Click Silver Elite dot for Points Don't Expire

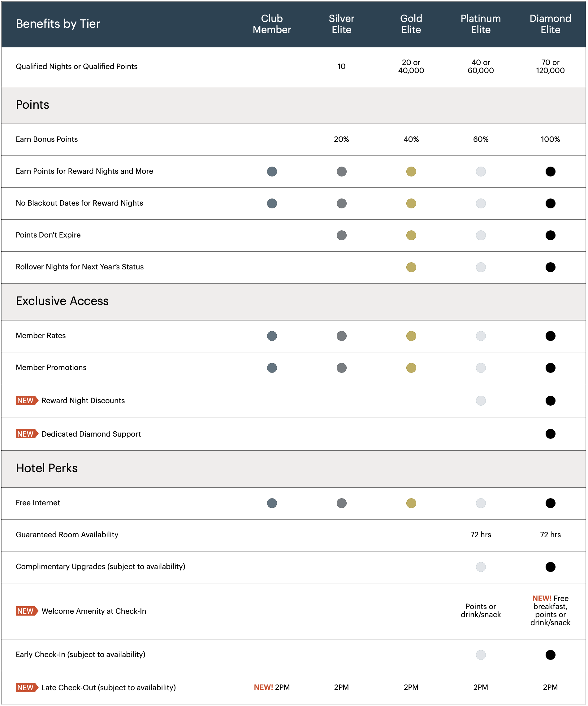[x=341, y=235]
